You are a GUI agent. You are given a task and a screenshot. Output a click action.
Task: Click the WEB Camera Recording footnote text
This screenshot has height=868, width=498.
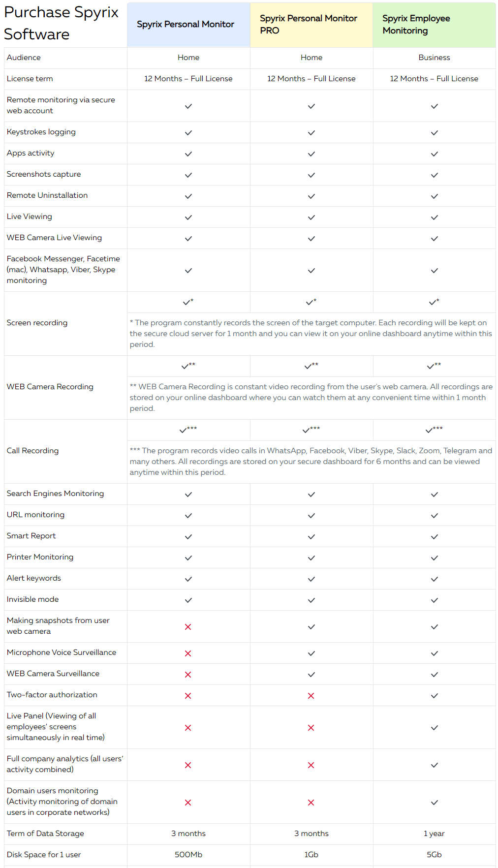point(311,398)
